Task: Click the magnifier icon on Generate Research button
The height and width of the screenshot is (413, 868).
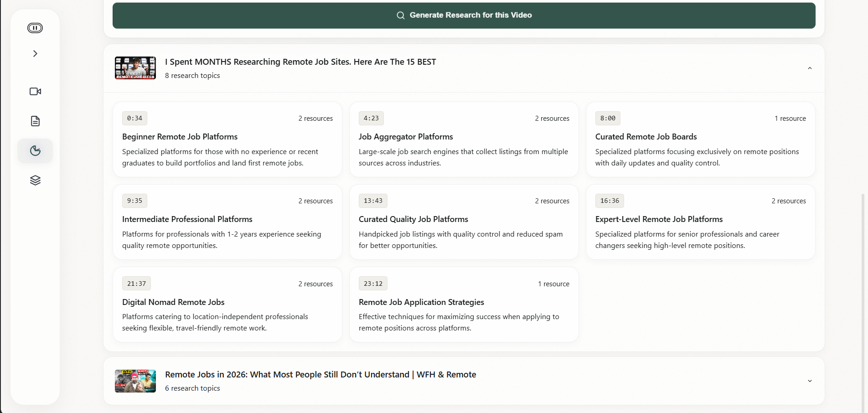Action: (400, 15)
